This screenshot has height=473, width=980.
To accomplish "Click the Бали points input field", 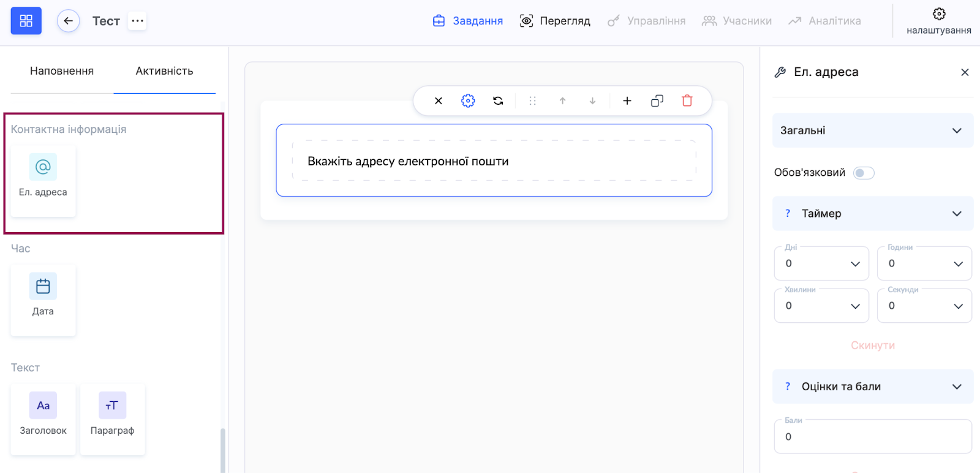I will pos(873,436).
